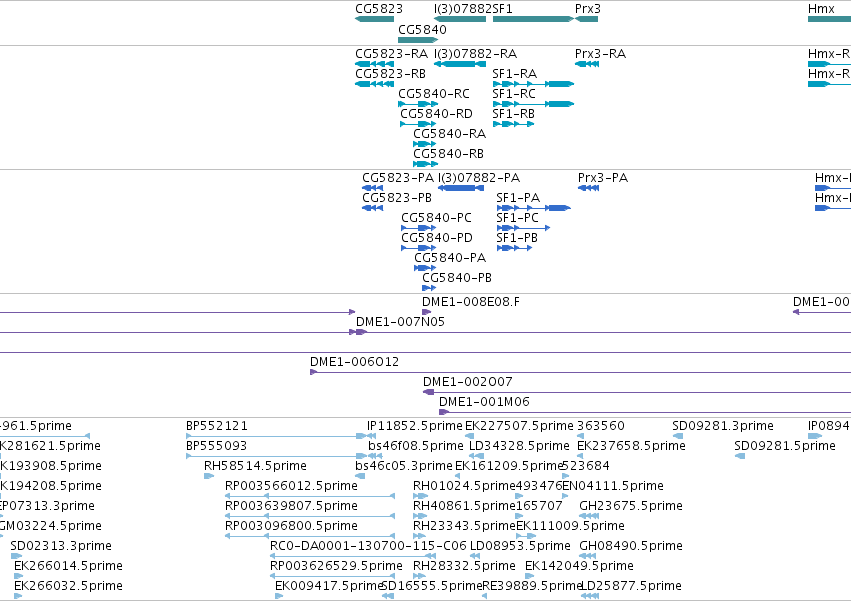This screenshot has width=851, height=601.
Task: Open the EK266014.5prime EST label
Action: coord(68,567)
